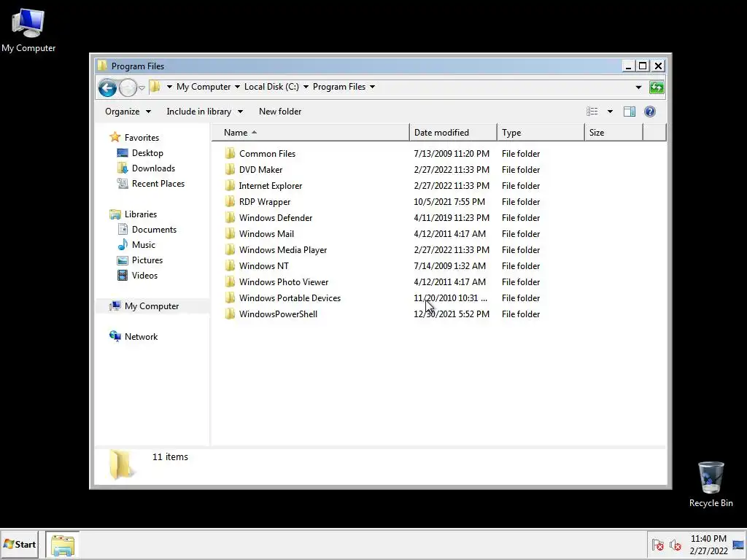The height and width of the screenshot is (560, 747).
Task: Select the RDP Wrapper folder icon
Action: pyautogui.click(x=230, y=201)
